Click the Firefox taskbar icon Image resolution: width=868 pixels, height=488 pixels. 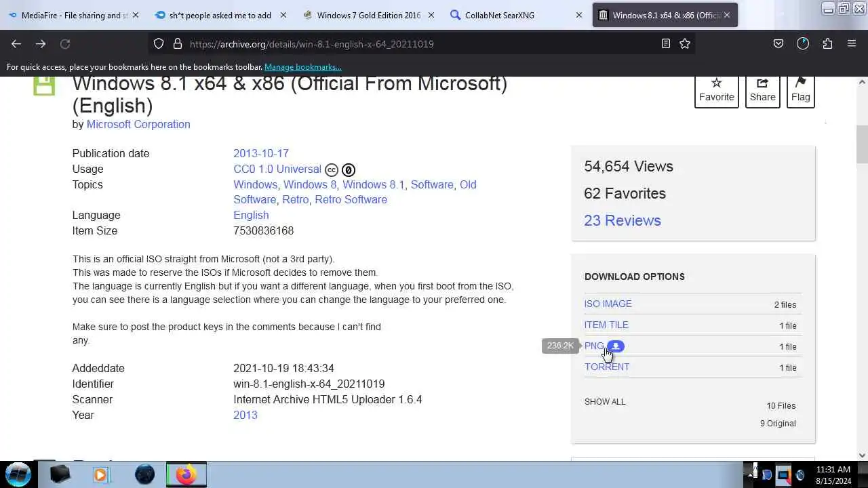point(186,474)
